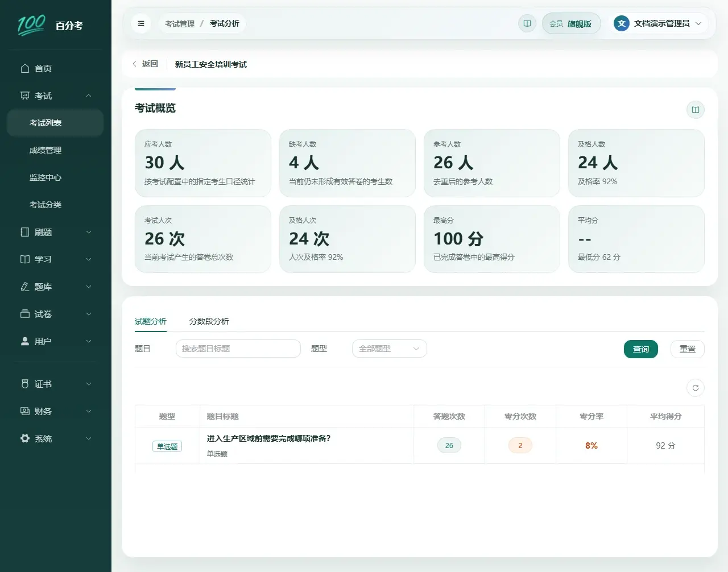Click the 答题次数 badge 26
728x572 pixels.
tap(449, 445)
